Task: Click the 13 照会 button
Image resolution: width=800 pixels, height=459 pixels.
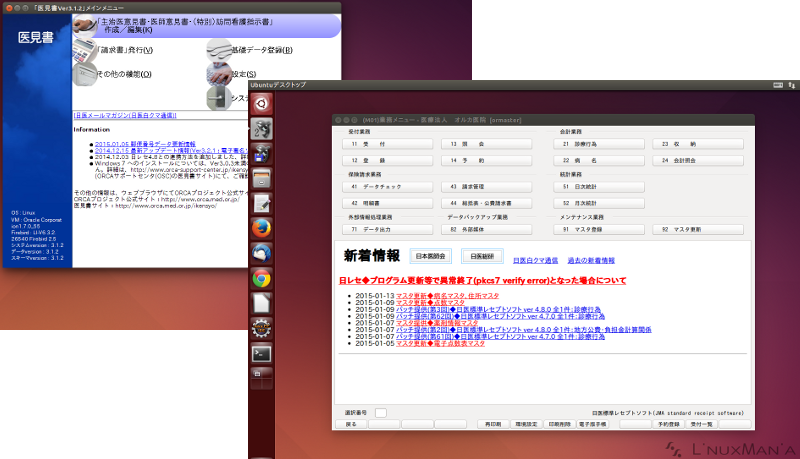Action: [487, 144]
